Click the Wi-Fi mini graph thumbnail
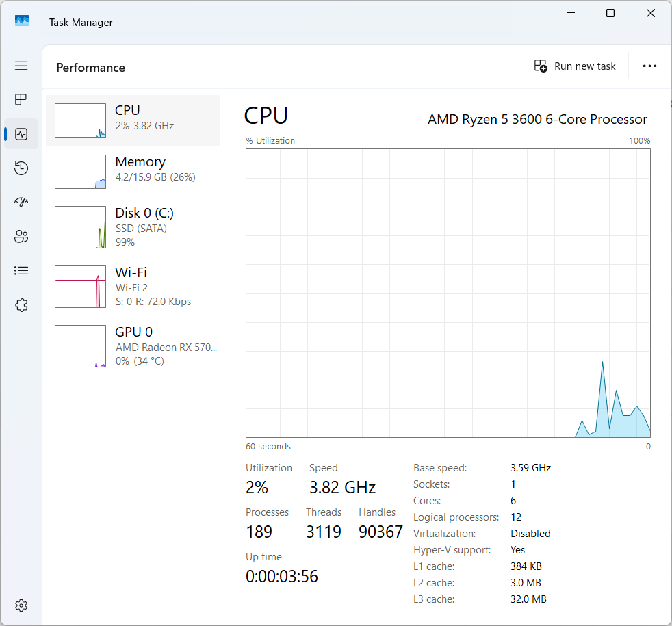The width and height of the screenshot is (672, 626). coord(80,287)
